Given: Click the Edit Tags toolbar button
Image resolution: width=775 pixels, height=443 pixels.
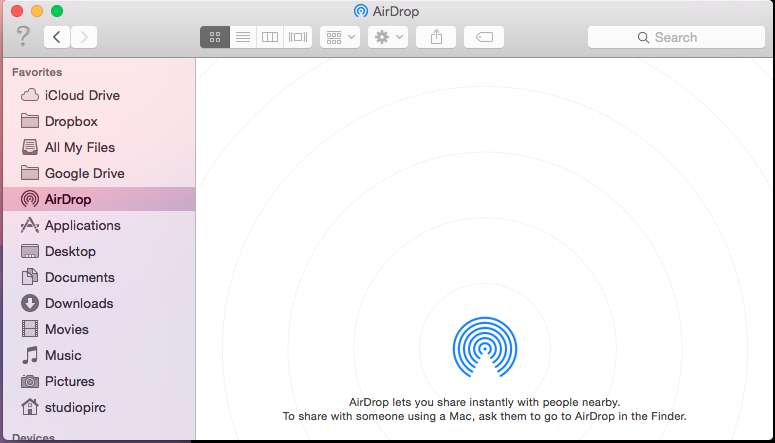Looking at the screenshot, I should tap(484, 37).
